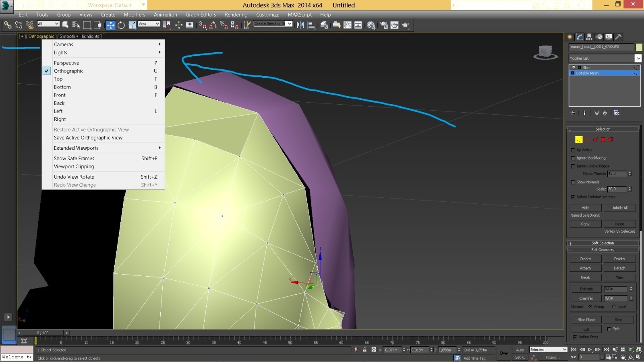Open key filter Selected dropdown
The width and height of the screenshot is (644, 362).
pyautogui.click(x=548, y=350)
